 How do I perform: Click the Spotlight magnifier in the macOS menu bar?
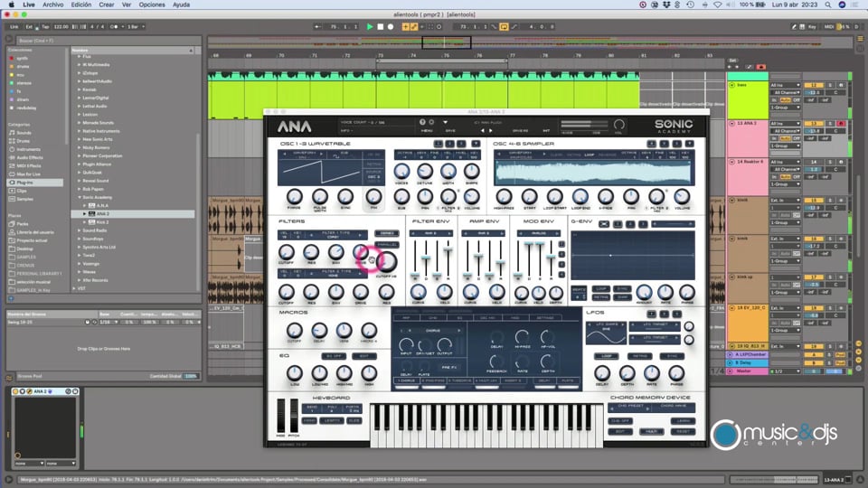[828, 5]
